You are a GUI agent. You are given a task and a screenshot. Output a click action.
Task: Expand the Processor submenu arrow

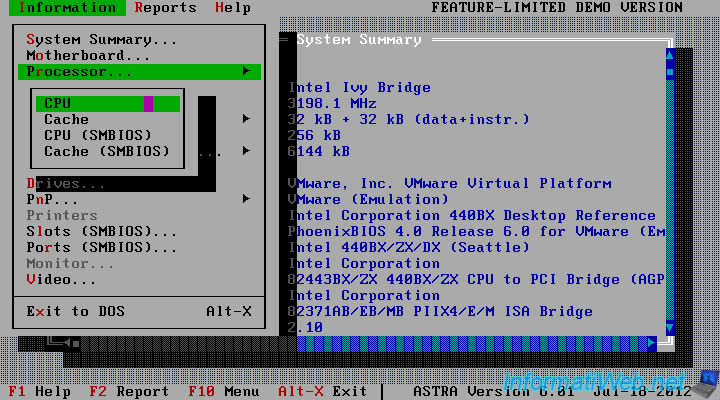click(x=246, y=71)
